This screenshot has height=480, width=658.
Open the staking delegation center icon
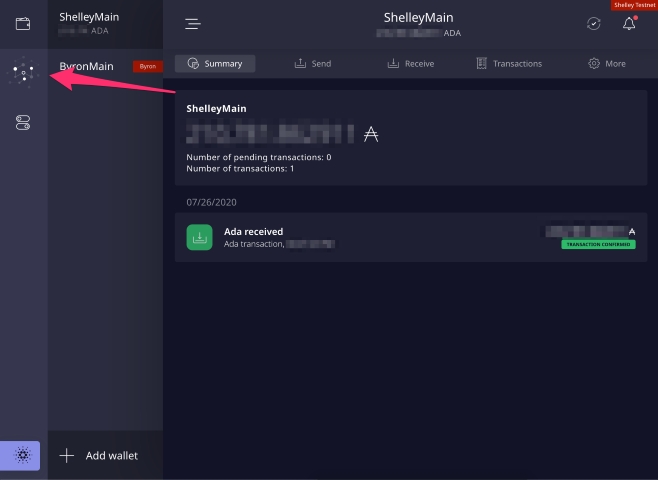click(x=23, y=72)
